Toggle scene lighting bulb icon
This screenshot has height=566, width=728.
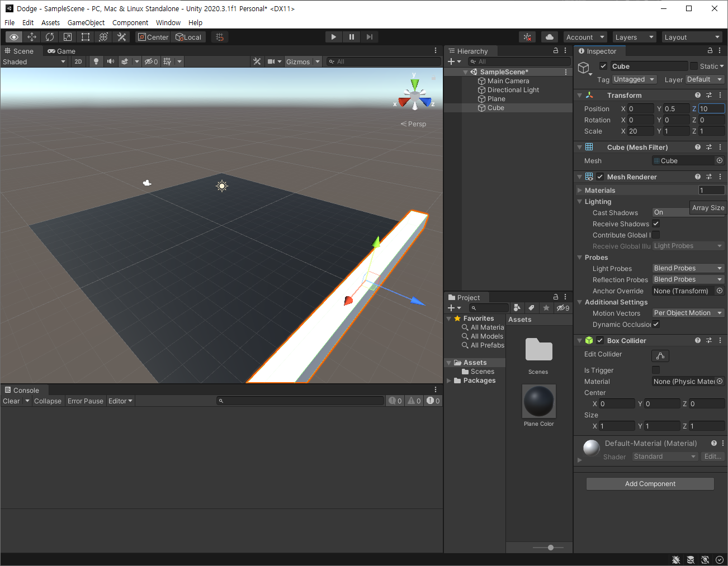tap(96, 61)
